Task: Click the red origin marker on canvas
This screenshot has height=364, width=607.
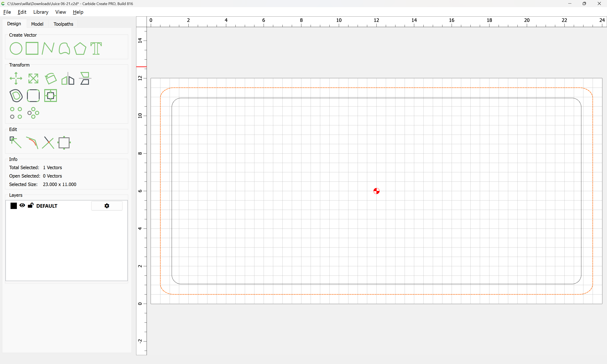Action: coord(376,191)
